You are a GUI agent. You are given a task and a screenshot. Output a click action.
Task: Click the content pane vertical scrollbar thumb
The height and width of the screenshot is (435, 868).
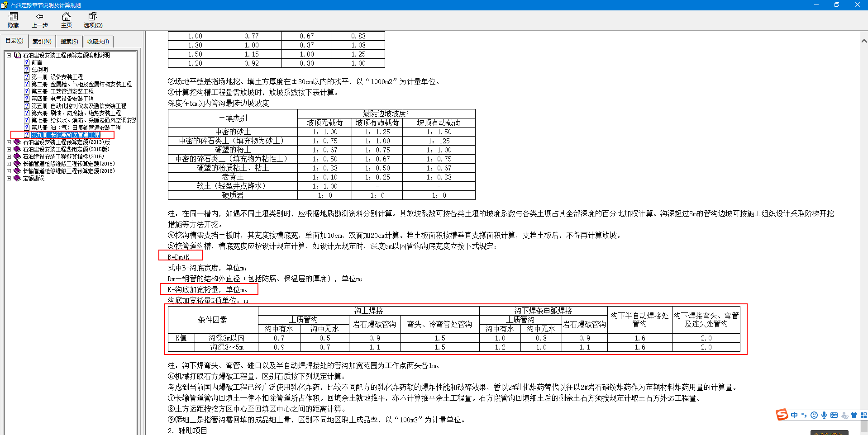pos(863,427)
